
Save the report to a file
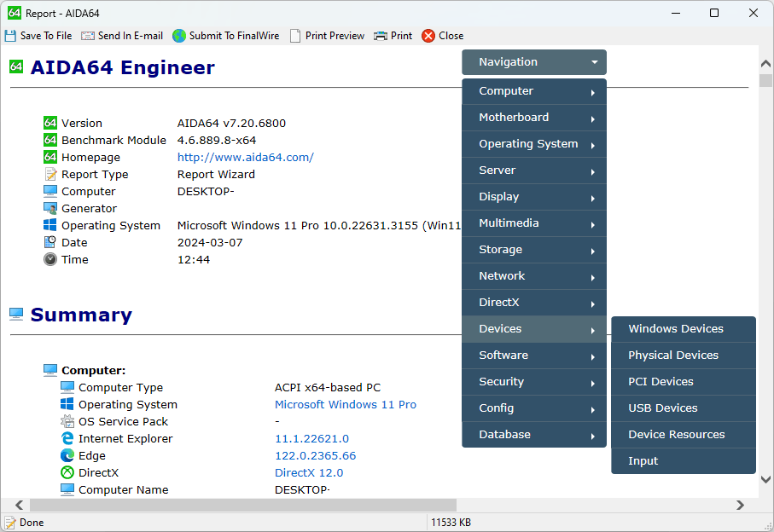(38, 36)
